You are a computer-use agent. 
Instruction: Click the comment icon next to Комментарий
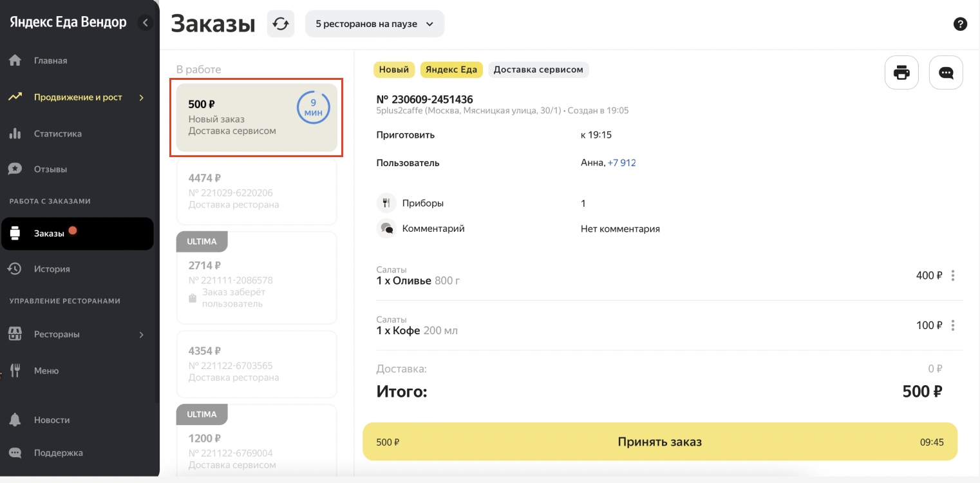(386, 229)
